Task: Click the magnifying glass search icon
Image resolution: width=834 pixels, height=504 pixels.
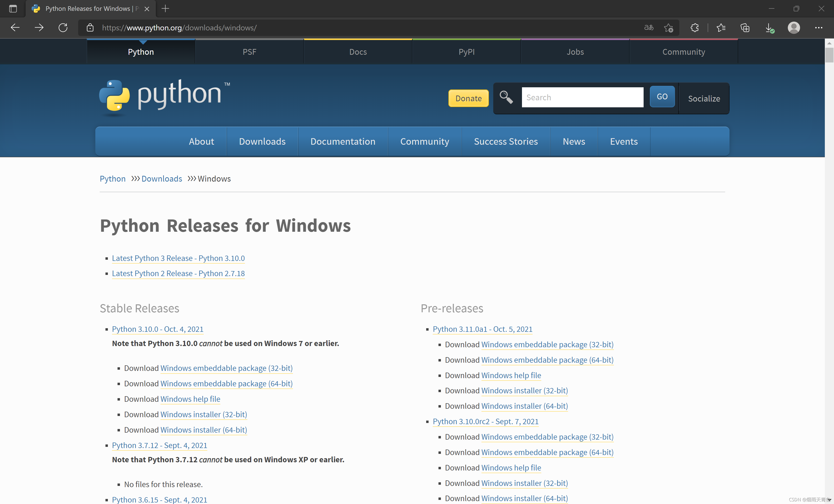Action: [x=506, y=97]
